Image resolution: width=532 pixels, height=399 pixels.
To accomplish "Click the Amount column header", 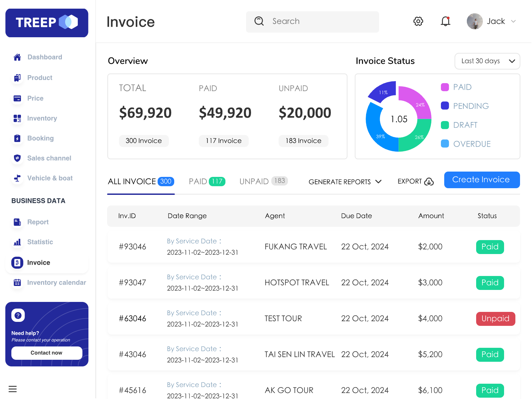I will (431, 216).
